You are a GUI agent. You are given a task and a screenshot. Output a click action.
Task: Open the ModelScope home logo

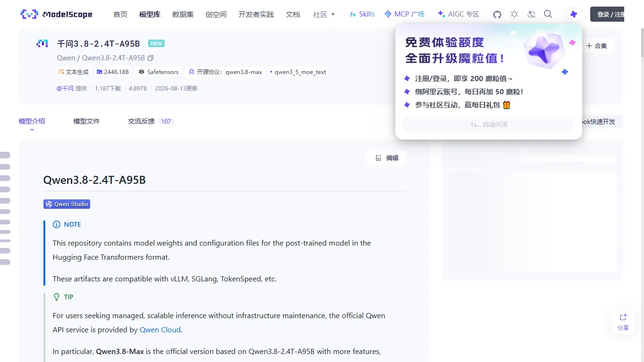56,14
